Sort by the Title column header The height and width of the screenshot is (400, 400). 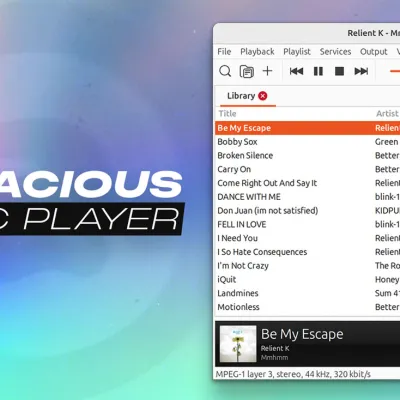[x=227, y=114]
